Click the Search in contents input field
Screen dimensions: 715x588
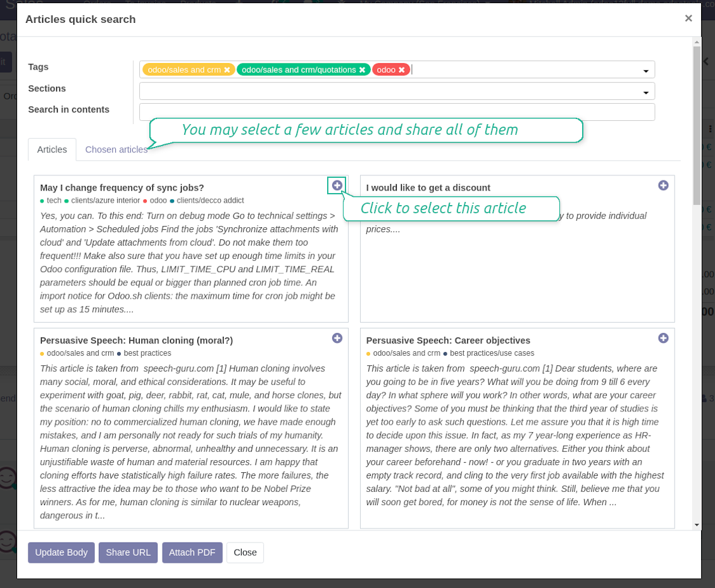(x=397, y=112)
